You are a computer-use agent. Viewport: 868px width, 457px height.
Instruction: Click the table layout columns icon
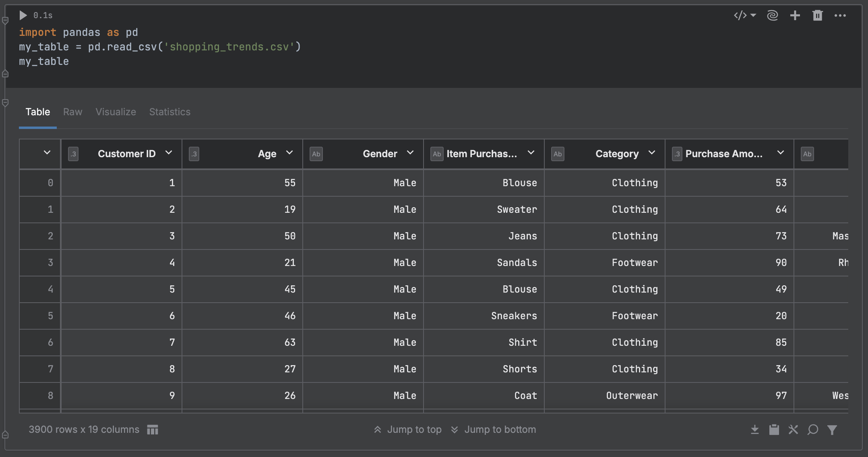[153, 430]
